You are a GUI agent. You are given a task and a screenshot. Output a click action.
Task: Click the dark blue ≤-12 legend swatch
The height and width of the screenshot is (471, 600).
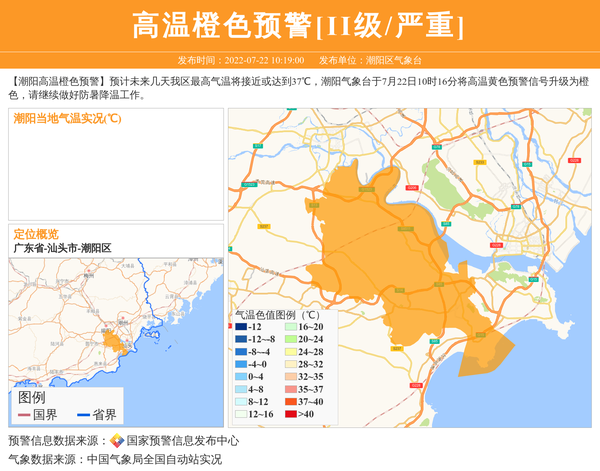point(241,327)
